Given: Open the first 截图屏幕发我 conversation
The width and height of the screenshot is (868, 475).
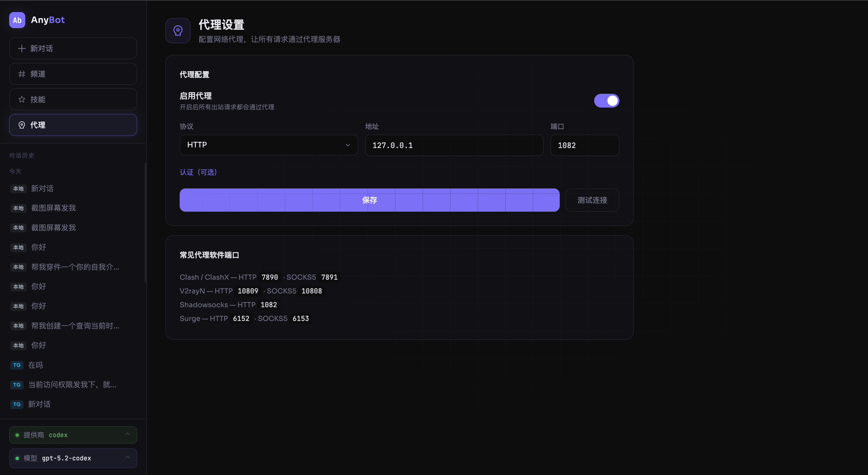Looking at the screenshot, I should (73, 208).
